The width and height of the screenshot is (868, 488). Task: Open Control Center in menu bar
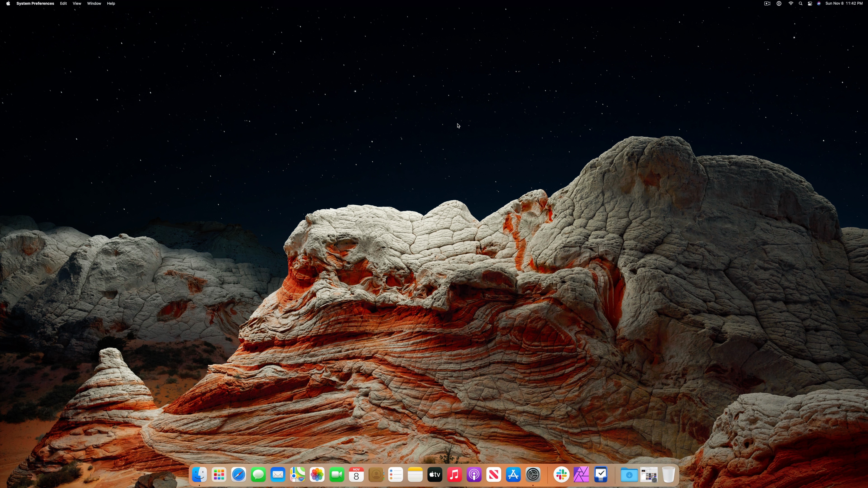[x=810, y=3]
